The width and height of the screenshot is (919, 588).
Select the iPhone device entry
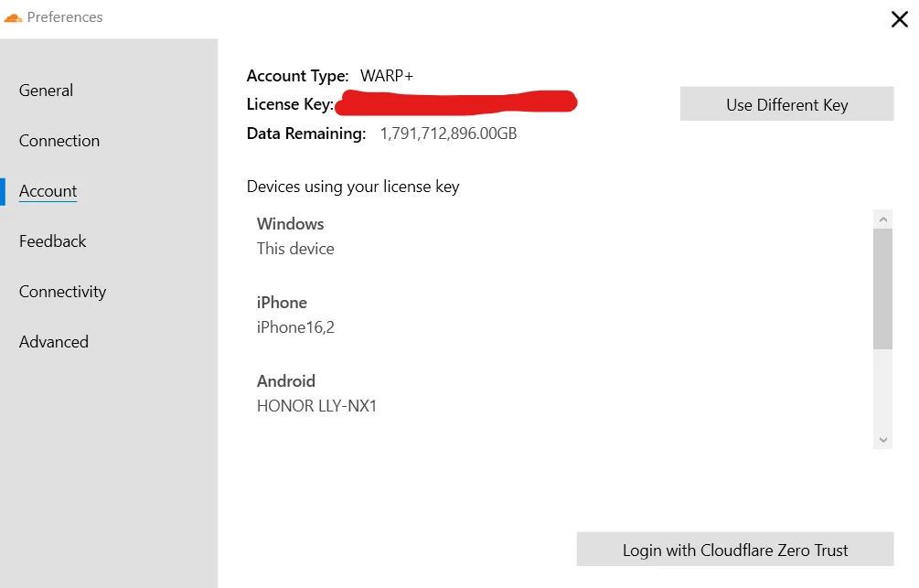coord(295,315)
